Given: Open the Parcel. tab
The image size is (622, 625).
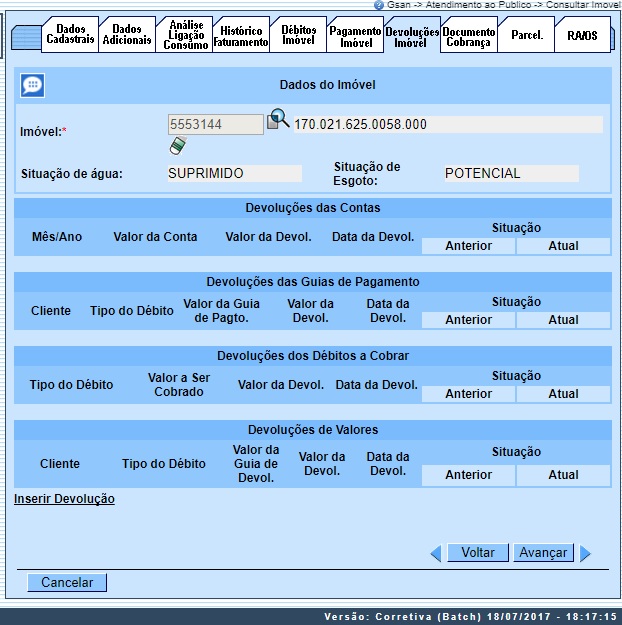Looking at the screenshot, I should [x=526, y=35].
